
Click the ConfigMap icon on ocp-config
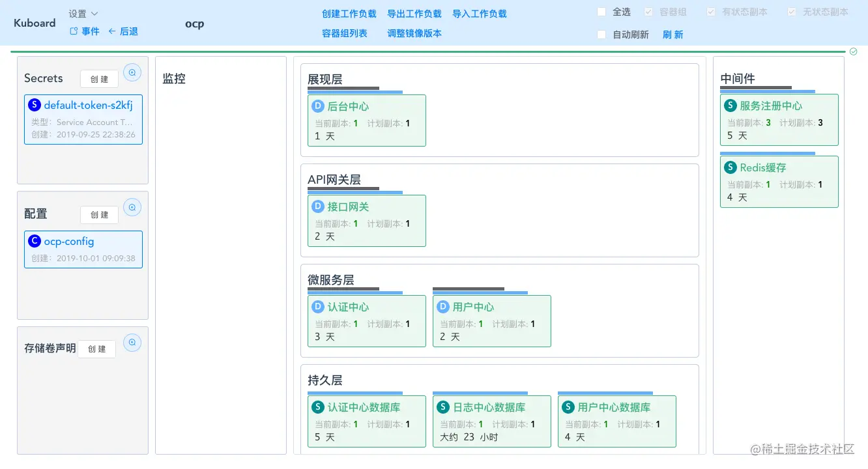[x=35, y=241]
